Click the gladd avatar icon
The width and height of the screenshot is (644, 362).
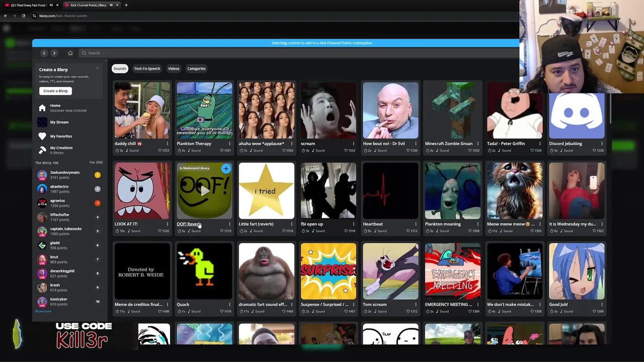coord(42,245)
